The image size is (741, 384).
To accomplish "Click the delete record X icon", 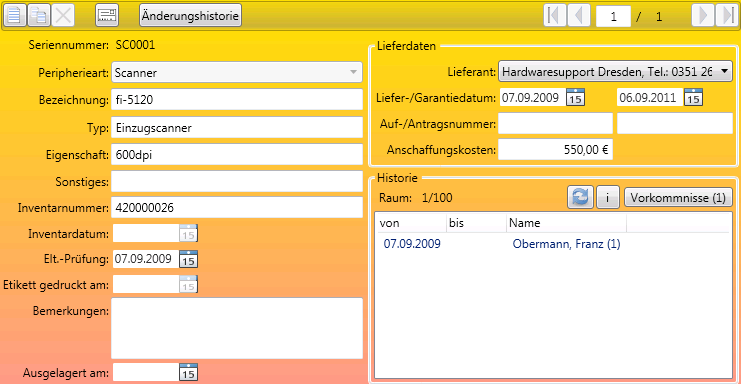I will click(x=63, y=16).
